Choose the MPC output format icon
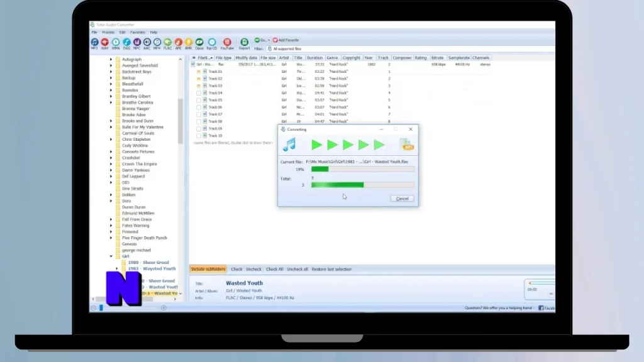 coord(136,42)
